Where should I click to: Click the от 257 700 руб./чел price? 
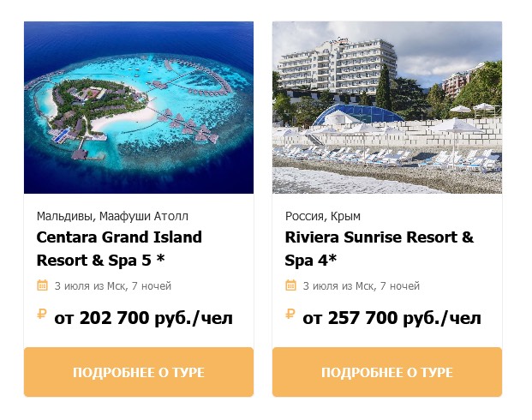(392, 318)
